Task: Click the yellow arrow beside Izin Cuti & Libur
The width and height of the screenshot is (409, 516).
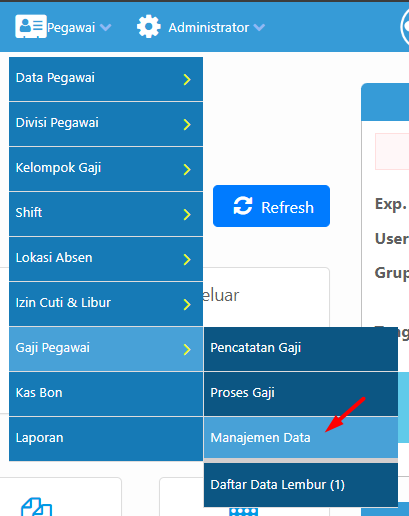Action: (187, 304)
